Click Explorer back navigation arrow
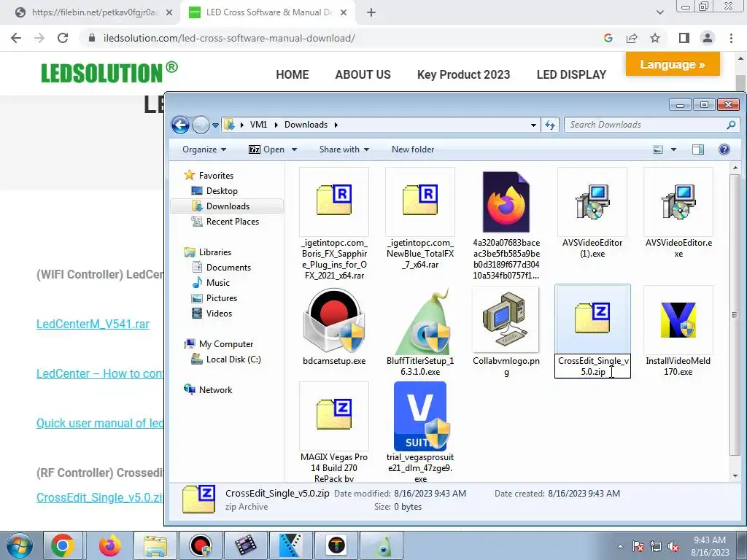This screenshot has height=560, width=747. (181, 125)
